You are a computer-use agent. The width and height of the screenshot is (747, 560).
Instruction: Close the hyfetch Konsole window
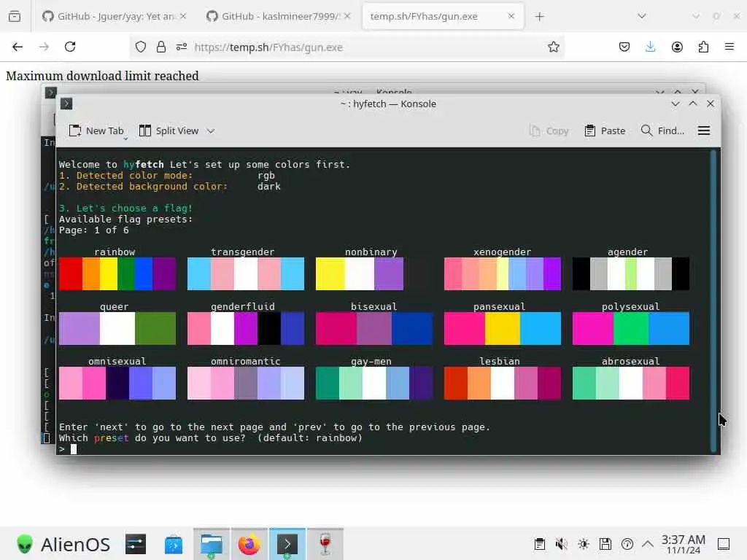coord(711,104)
